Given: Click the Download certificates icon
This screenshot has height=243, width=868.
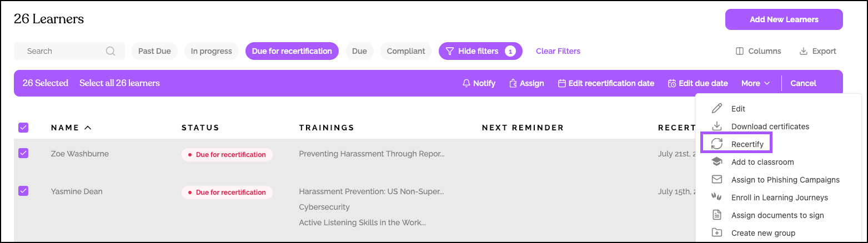Looking at the screenshot, I should point(717,126).
